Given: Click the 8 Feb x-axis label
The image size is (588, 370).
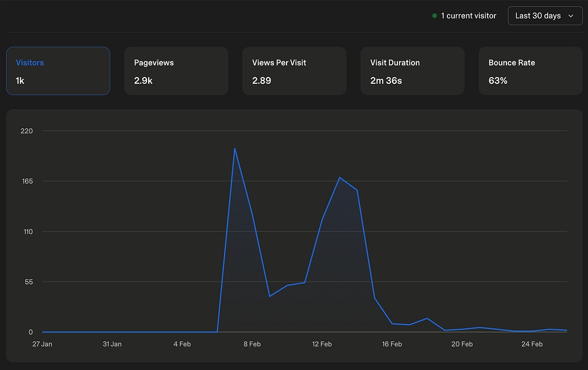Looking at the screenshot, I should (x=252, y=344).
